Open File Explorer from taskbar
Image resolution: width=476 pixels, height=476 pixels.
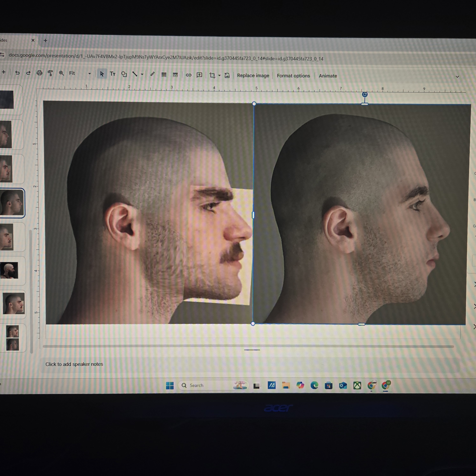[286, 386]
